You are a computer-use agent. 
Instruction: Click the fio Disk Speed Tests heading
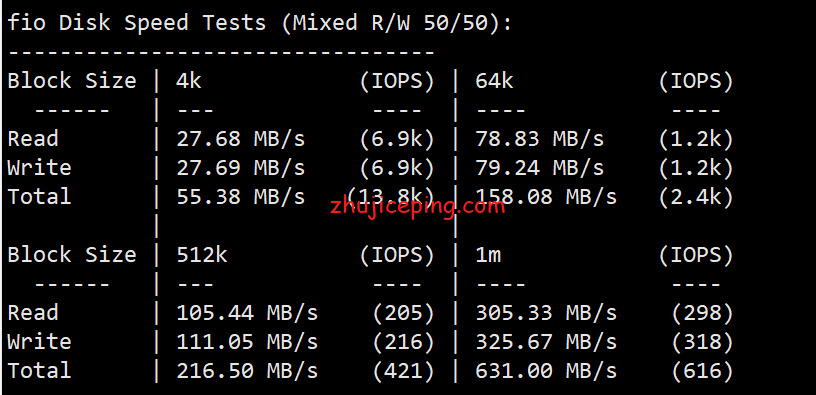[260, 23]
